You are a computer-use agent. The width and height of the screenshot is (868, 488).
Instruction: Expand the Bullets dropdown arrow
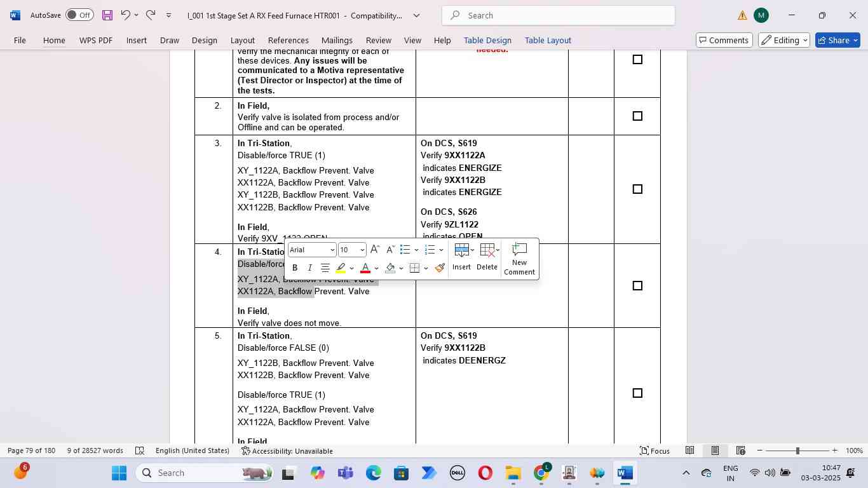416,250
